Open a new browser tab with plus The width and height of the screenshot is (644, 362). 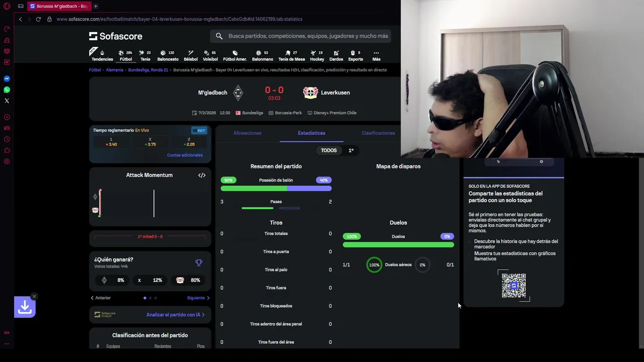pyautogui.click(x=96, y=6)
